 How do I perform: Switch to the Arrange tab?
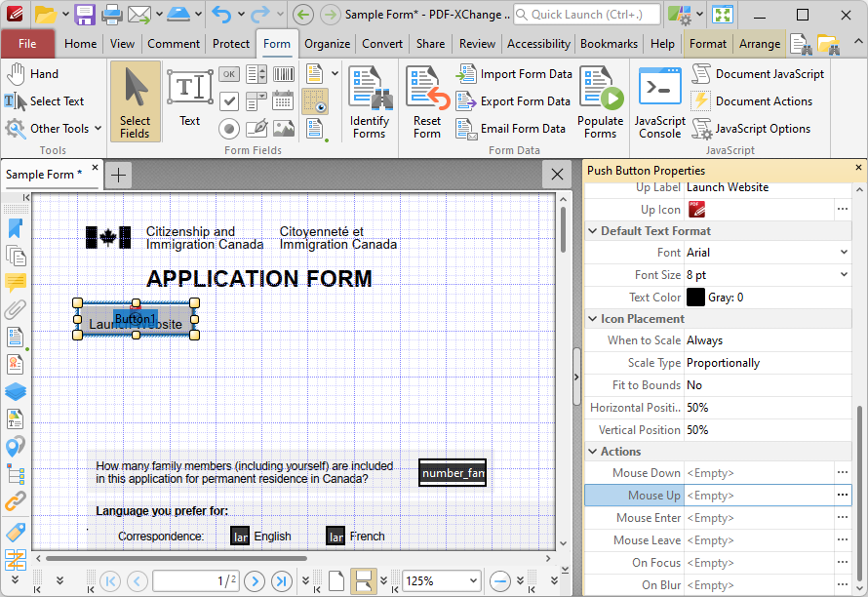click(760, 44)
